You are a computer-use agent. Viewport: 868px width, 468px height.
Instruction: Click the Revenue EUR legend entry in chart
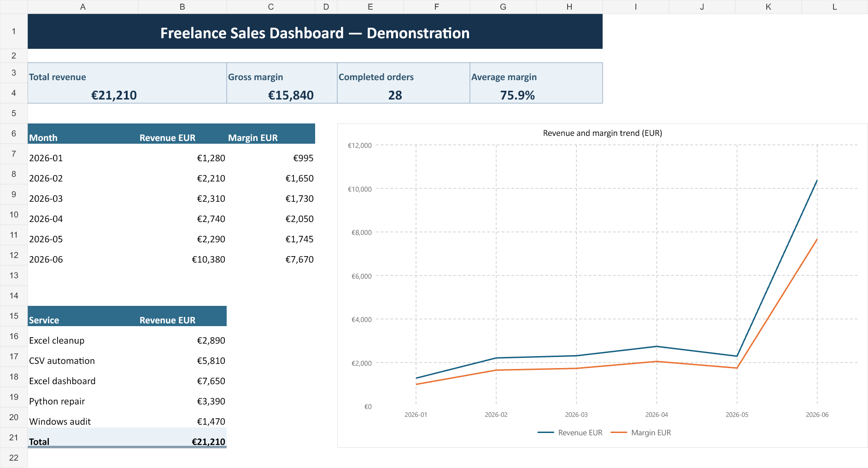pos(570,433)
